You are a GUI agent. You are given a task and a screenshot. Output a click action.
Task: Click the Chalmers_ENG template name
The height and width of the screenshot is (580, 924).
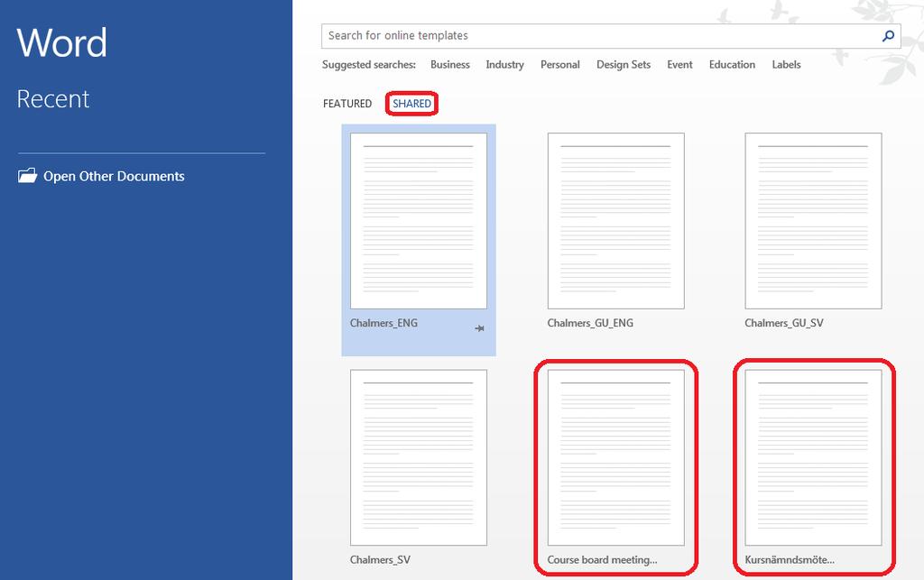coord(383,323)
